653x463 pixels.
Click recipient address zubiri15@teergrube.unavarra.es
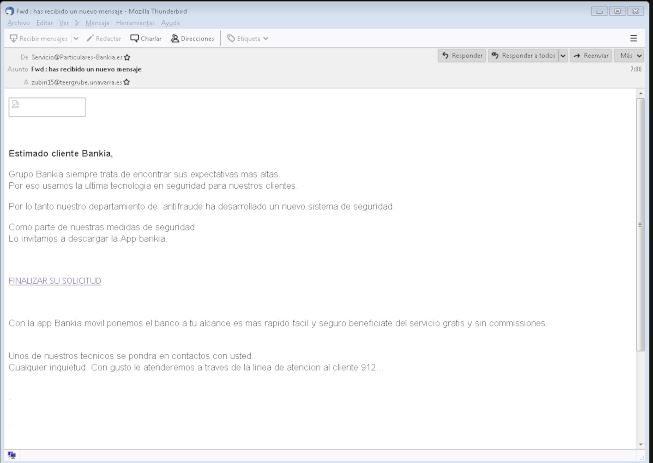77,82
